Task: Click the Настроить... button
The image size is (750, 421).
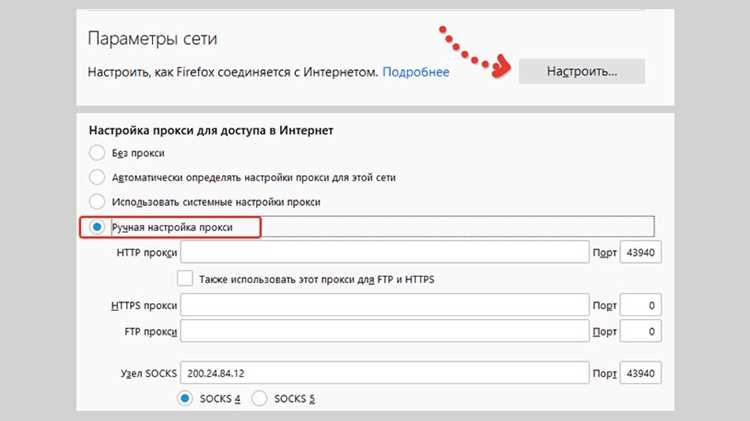Action: pyautogui.click(x=582, y=71)
